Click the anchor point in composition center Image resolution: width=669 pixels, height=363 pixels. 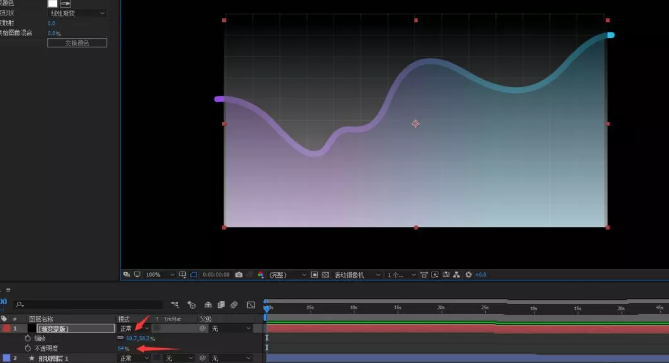pyautogui.click(x=416, y=124)
